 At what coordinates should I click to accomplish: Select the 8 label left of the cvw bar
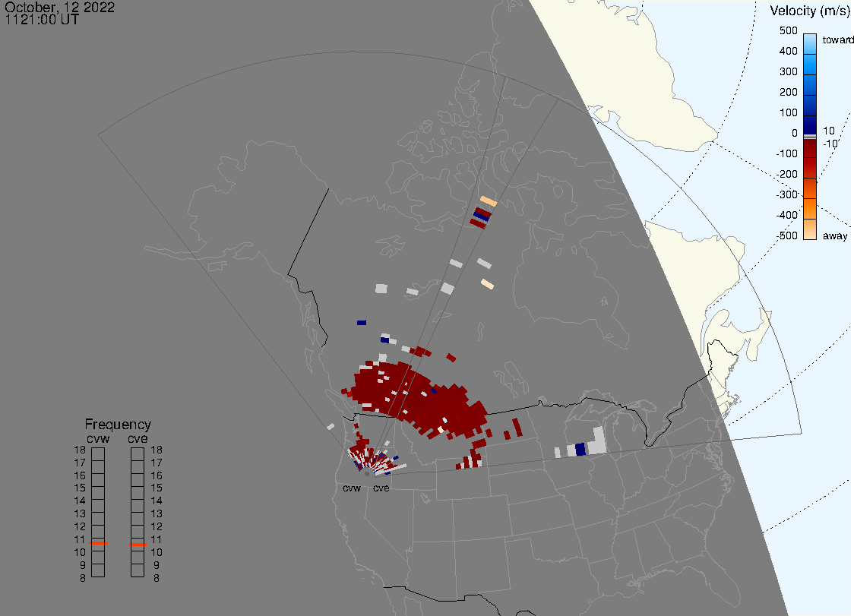pyautogui.click(x=83, y=579)
